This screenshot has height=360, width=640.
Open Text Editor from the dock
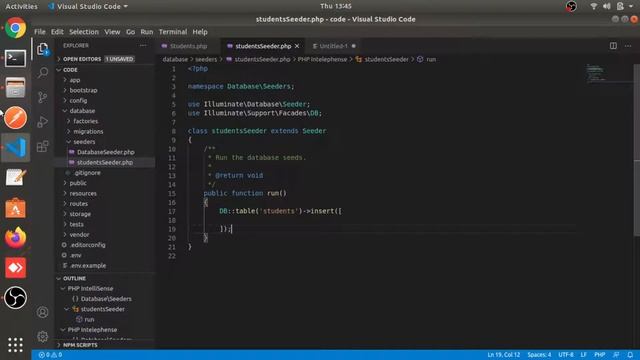tap(16, 178)
